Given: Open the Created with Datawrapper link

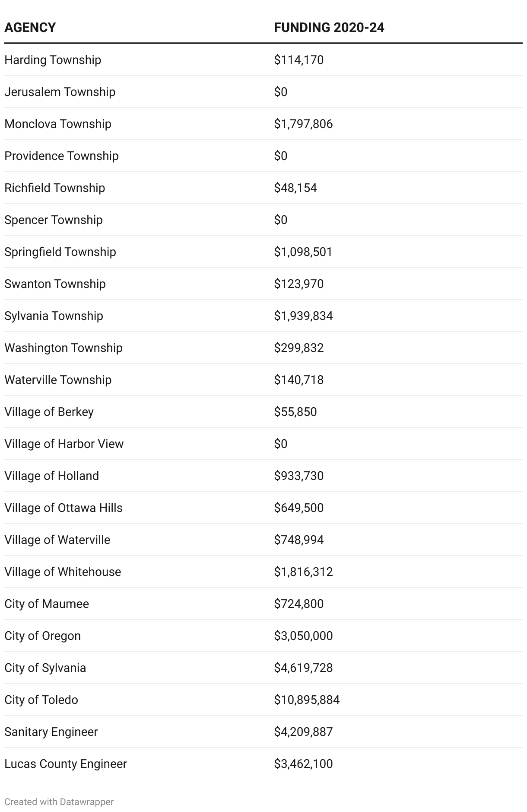Looking at the screenshot, I should (59, 802).
